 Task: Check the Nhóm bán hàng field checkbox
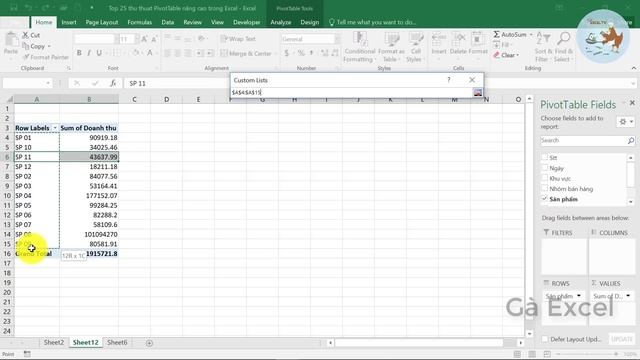point(544,188)
